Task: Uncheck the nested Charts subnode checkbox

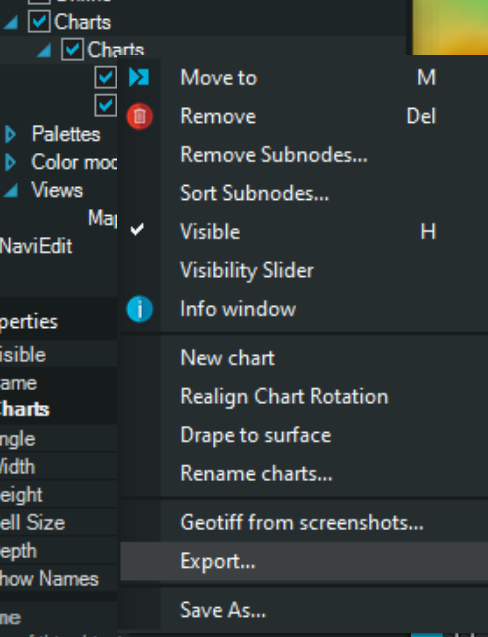Action: point(72,49)
